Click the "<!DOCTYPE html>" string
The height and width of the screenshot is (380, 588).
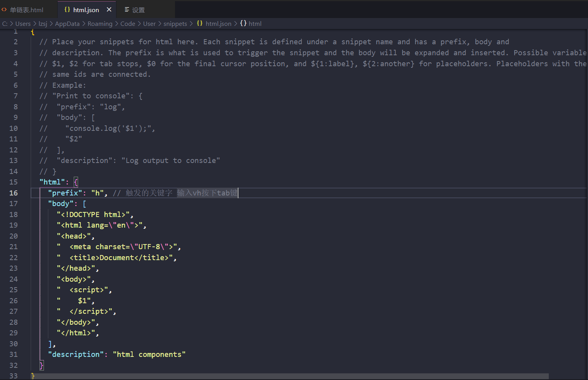click(93, 214)
